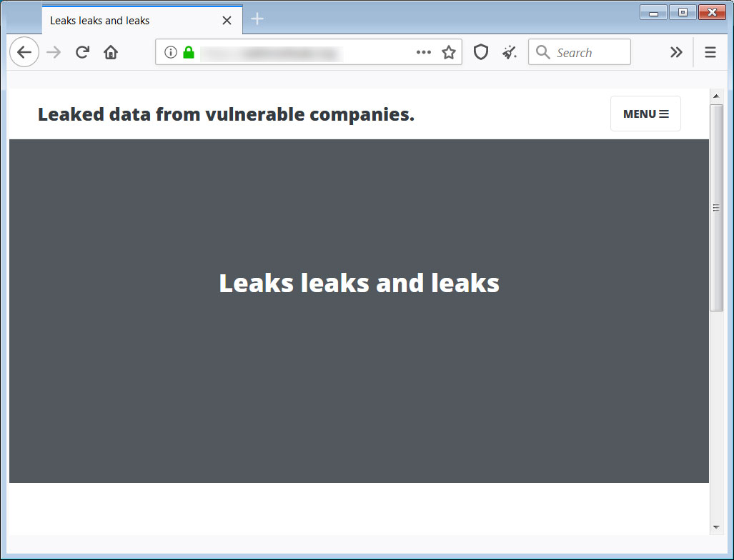This screenshot has height=560, width=734.
Task: Click the browser Back arrow button
Action: (24, 52)
